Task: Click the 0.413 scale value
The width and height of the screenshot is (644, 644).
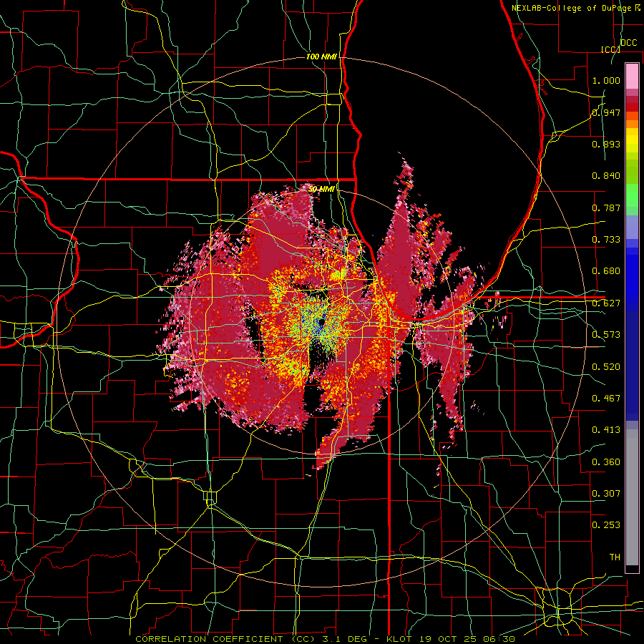Action: pos(606,430)
